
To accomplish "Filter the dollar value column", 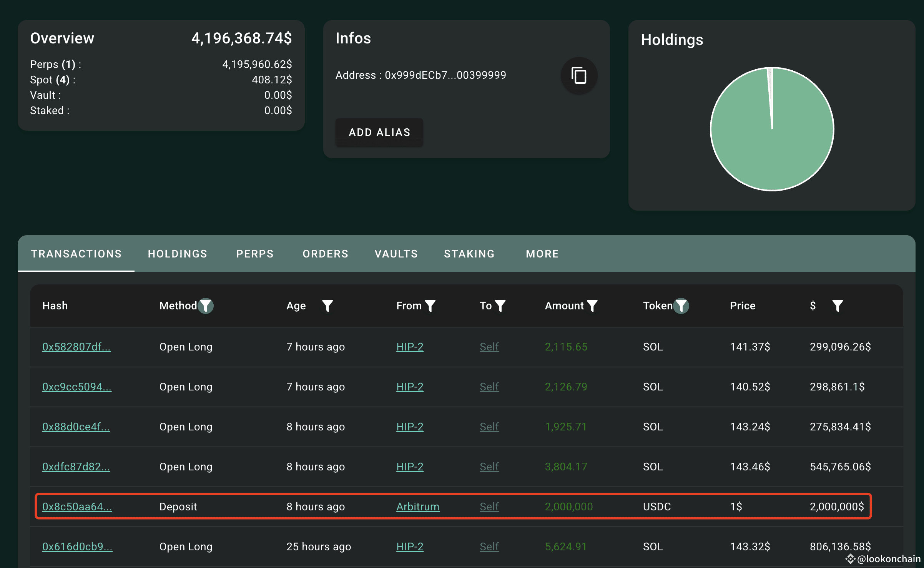I will (838, 306).
